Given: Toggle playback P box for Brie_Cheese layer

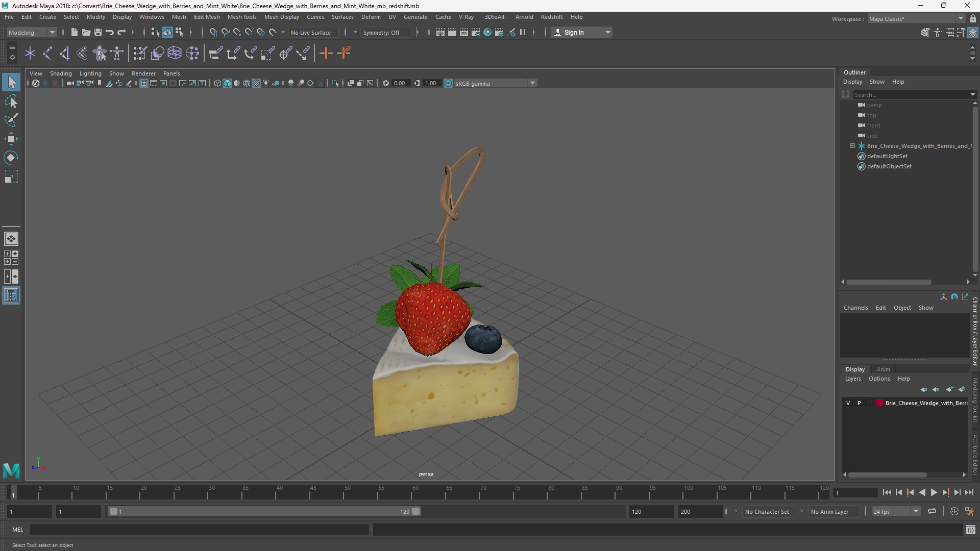Looking at the screenshot, I should (859, 403).
